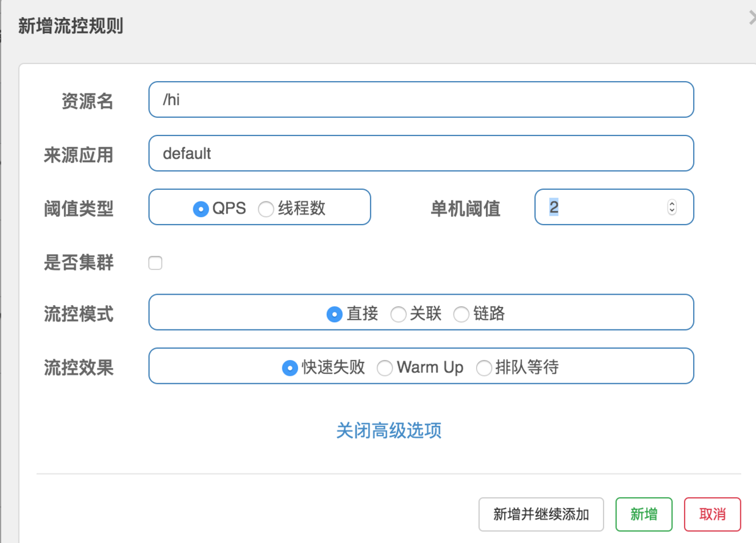This screenshot has width=756, height=543.
Task: Select the Warm Up flow effect
Action: pos(385,368)
